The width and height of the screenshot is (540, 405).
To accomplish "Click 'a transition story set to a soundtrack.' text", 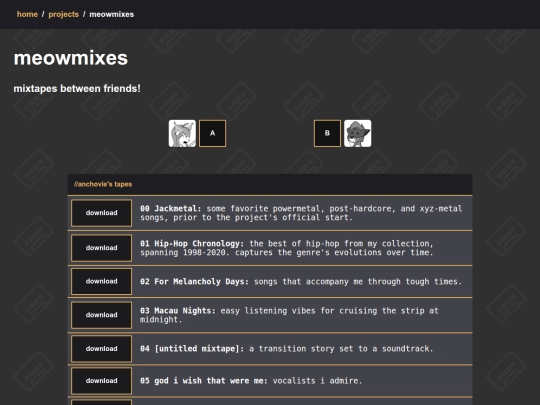I will 341,349.
